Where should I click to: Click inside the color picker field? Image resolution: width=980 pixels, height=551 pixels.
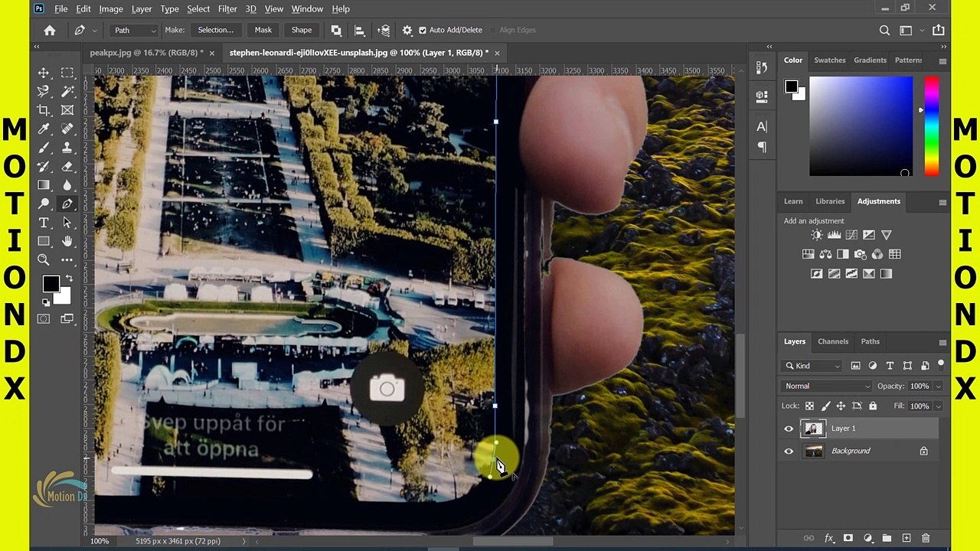click(x=861, y=126)
